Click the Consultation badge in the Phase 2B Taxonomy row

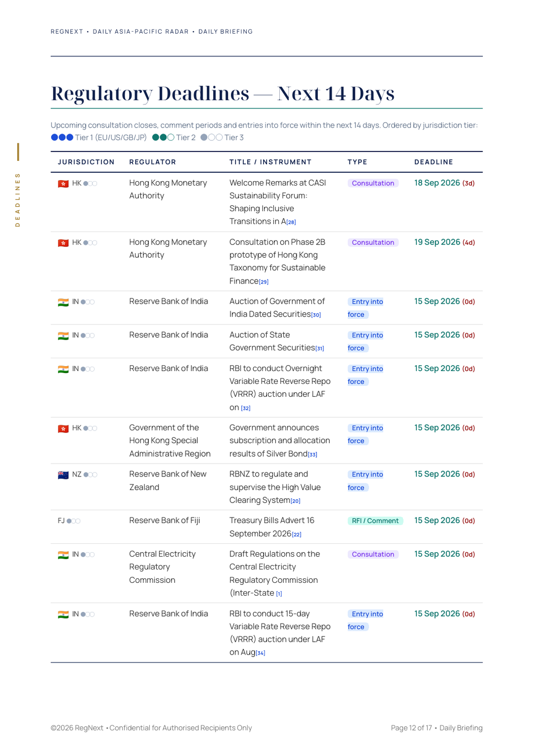(x=373, y=242)
